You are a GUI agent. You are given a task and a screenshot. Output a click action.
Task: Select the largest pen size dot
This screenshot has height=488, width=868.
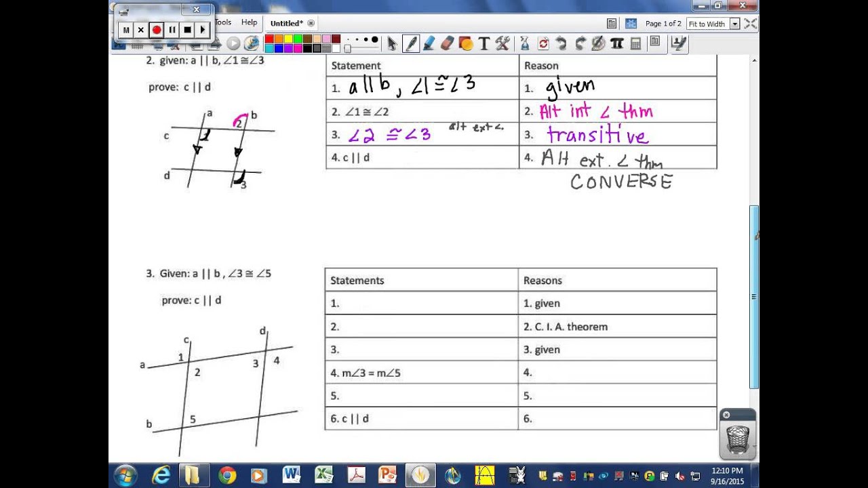[x=375, y=40]
